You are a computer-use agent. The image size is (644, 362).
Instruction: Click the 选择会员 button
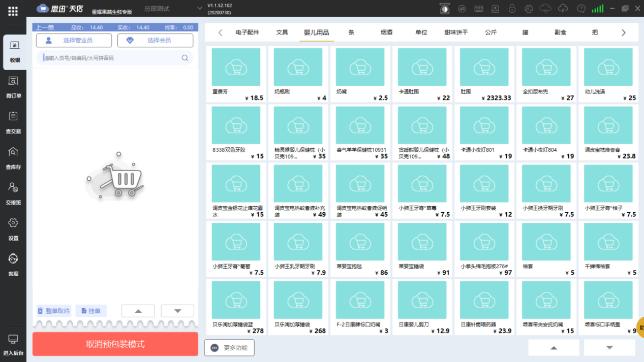pos(155,41)
